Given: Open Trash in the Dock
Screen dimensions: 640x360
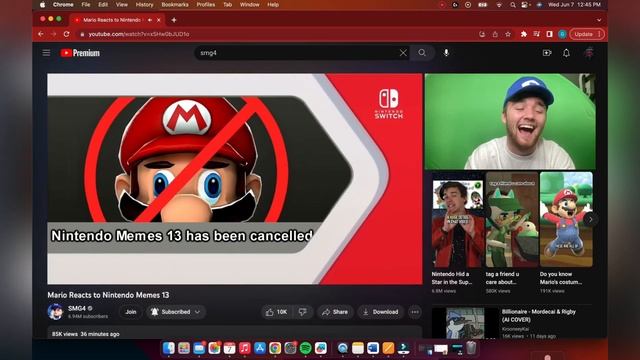Looking at the screenshot, I should (471, 348).
